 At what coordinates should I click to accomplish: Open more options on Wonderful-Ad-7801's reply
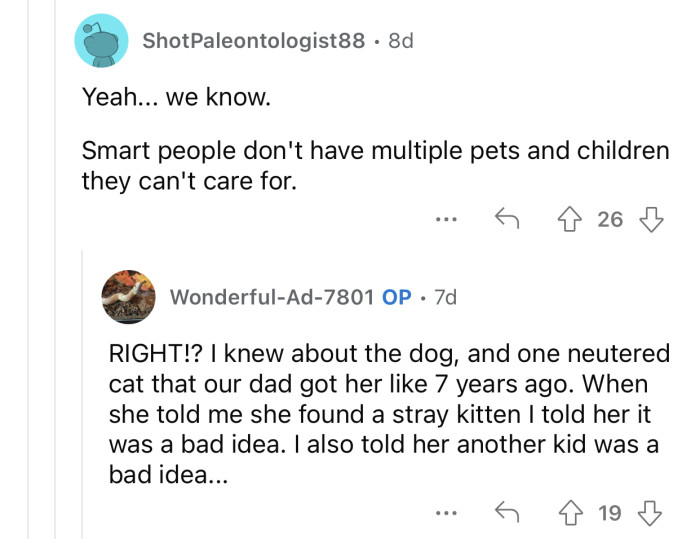[446, 513]
